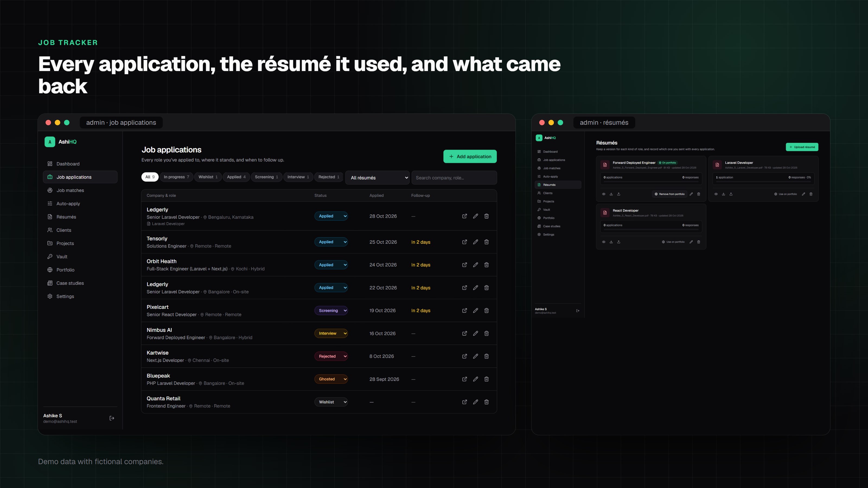Log out from the résumés window sidebar
This screenshot has width=868, height=488.
(x=578, y=310)
